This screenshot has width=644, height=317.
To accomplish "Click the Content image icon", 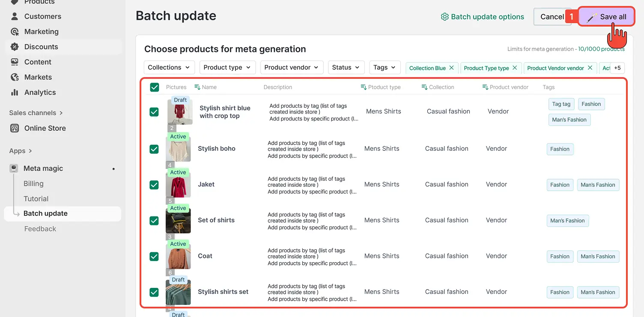I will pos(15,62).
